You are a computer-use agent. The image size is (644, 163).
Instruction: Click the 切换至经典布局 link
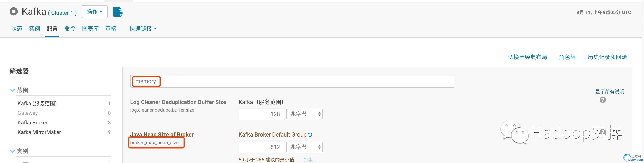click(527, 57)
